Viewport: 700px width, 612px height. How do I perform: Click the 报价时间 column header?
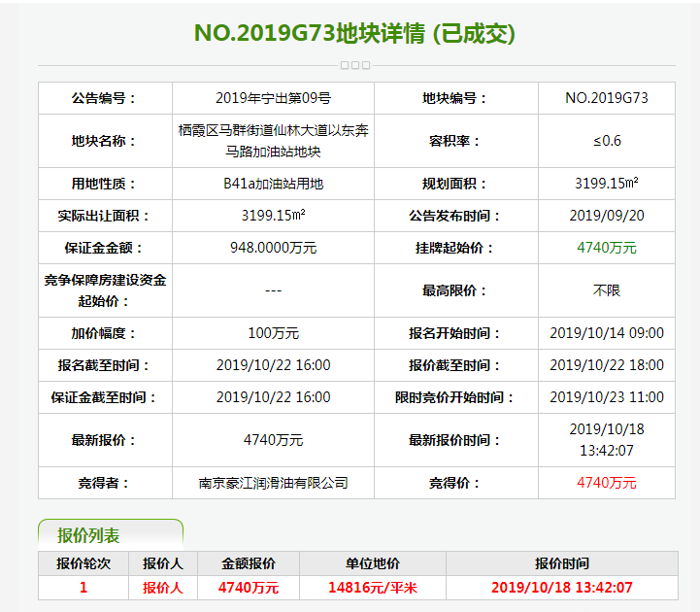(x=562, y=563)
